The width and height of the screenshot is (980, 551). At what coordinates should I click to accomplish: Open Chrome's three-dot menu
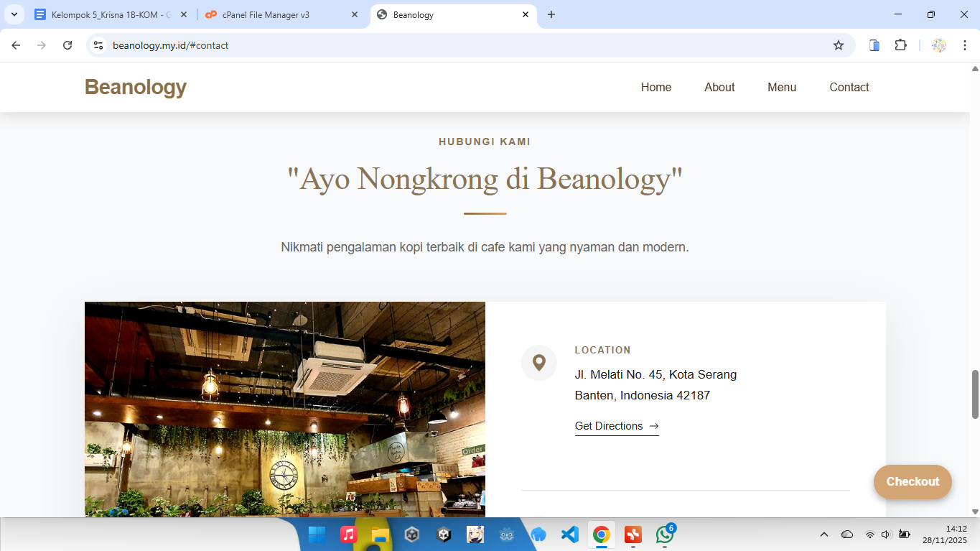(x=964, y=45)
